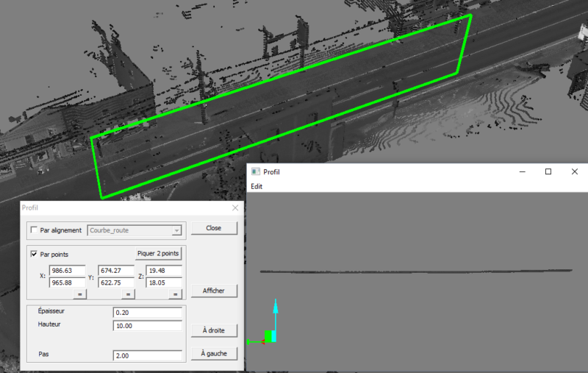Screen dimensions: 588x373
Task: Click the first Z coordinate field 19.48
Action: pos(163,271)
